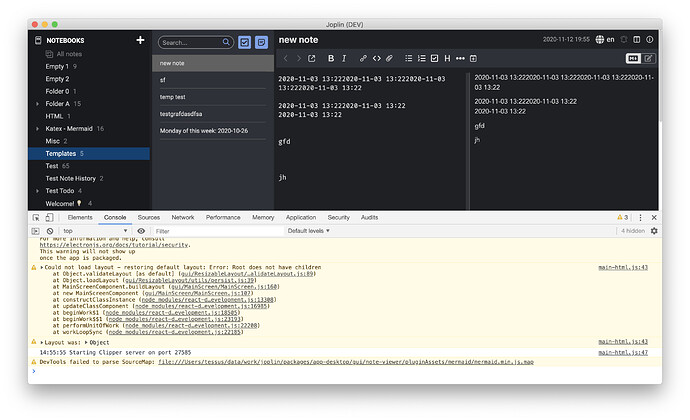Screen dimensions: 690x420
Task: Expand the logged Object
Action: tap(86, 343)
